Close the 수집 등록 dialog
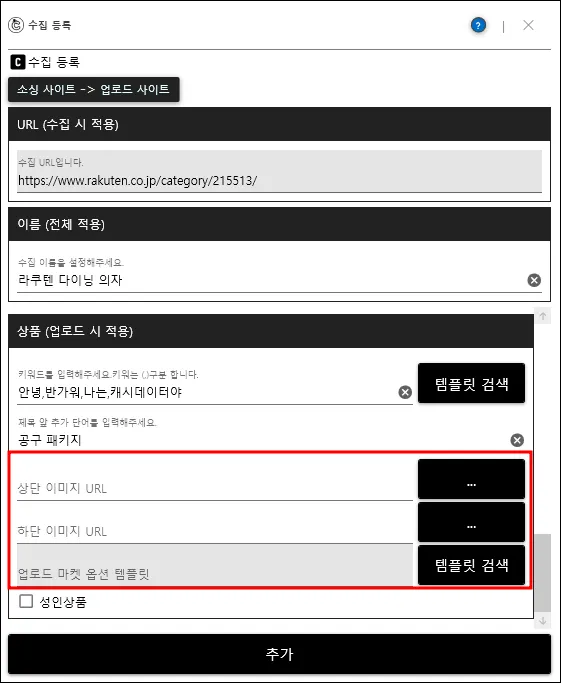 [x=528, y=25]
